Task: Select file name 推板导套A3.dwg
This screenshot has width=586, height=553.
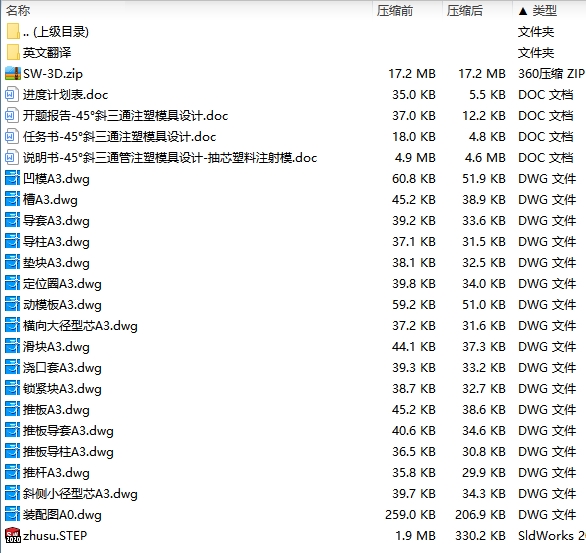Action: point(68,430)
